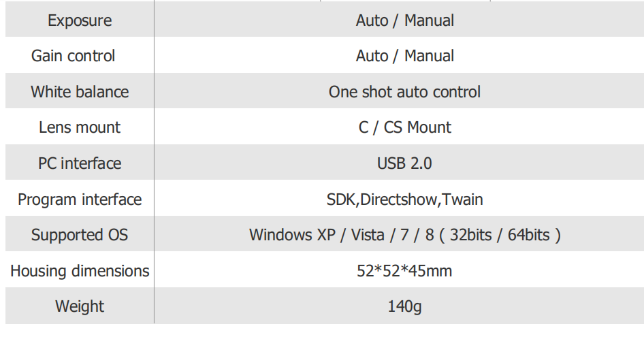The image size is (644, 337).
Task: Click the Housing dimensions label
Action: click(x=79, y=271)
